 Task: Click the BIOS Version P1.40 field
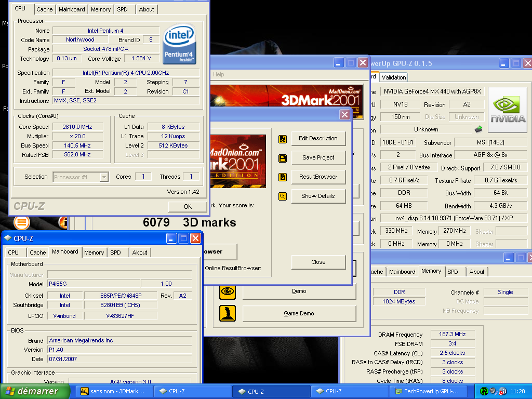119,350
